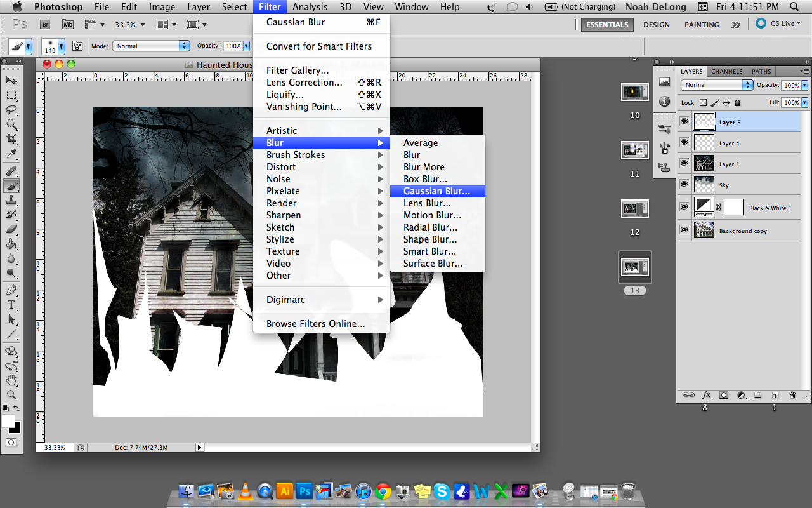Select the Blur drop tool
Screen dimensions: 812x508
pos(11,259)
